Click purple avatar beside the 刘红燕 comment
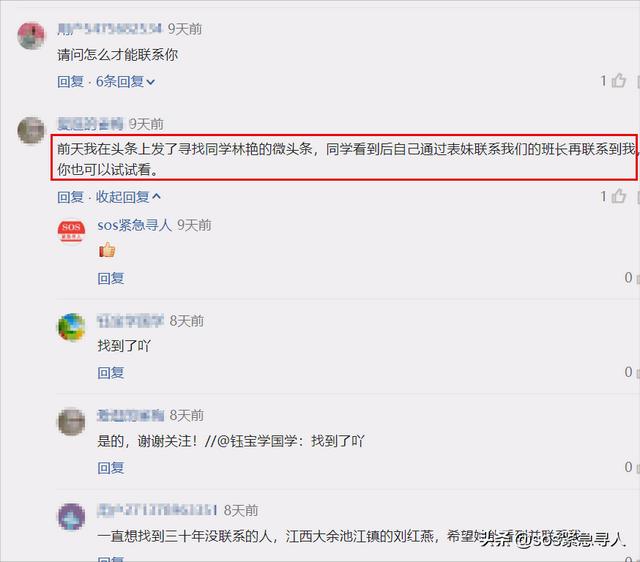This screenshot has height=562, width=640. 71,516
